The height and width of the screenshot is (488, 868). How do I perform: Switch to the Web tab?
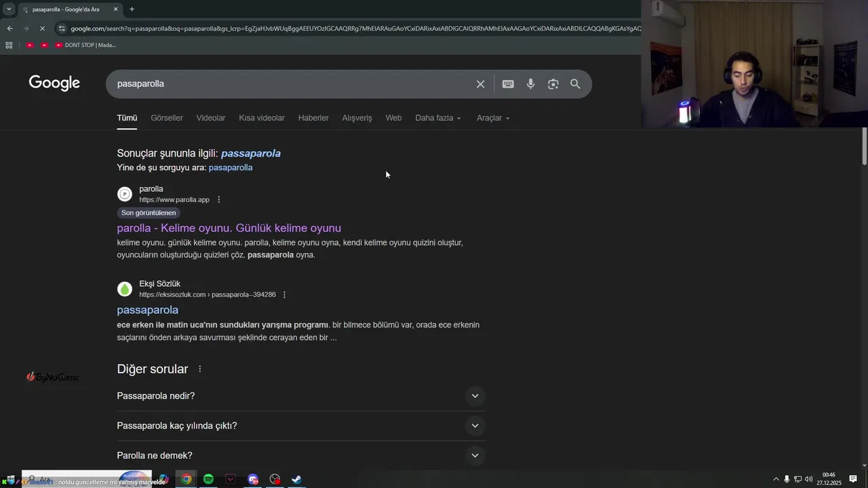(393, 118)
